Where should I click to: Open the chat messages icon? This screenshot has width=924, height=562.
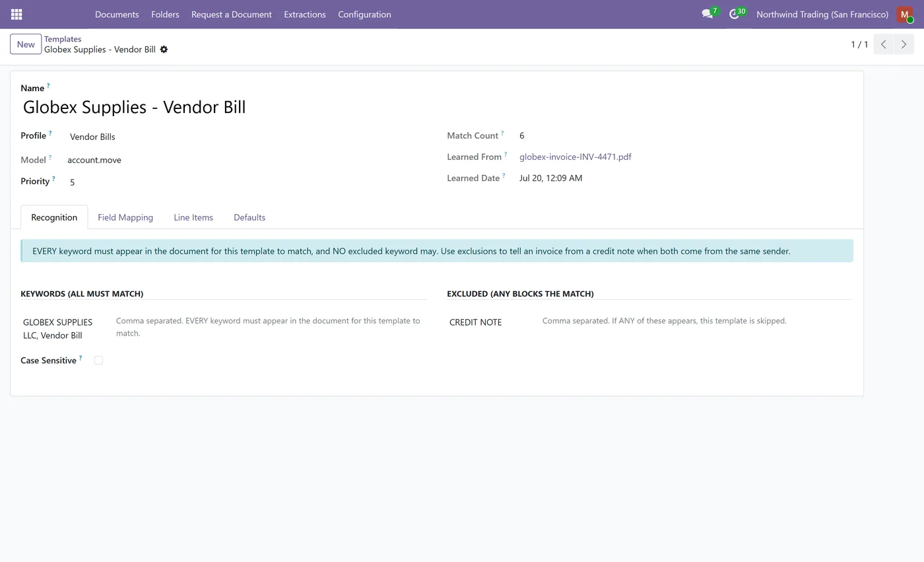708,14
